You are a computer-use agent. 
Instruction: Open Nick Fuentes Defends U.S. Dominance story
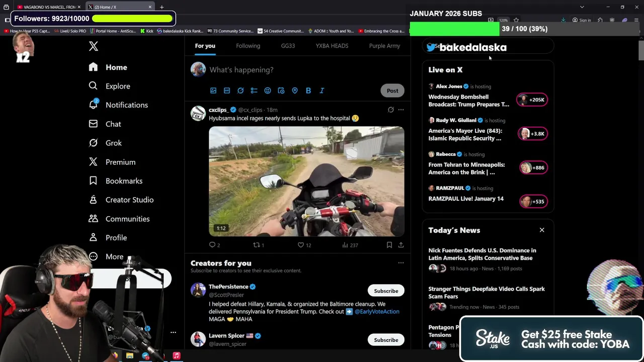pyautogui.click(x=482, y=254)
